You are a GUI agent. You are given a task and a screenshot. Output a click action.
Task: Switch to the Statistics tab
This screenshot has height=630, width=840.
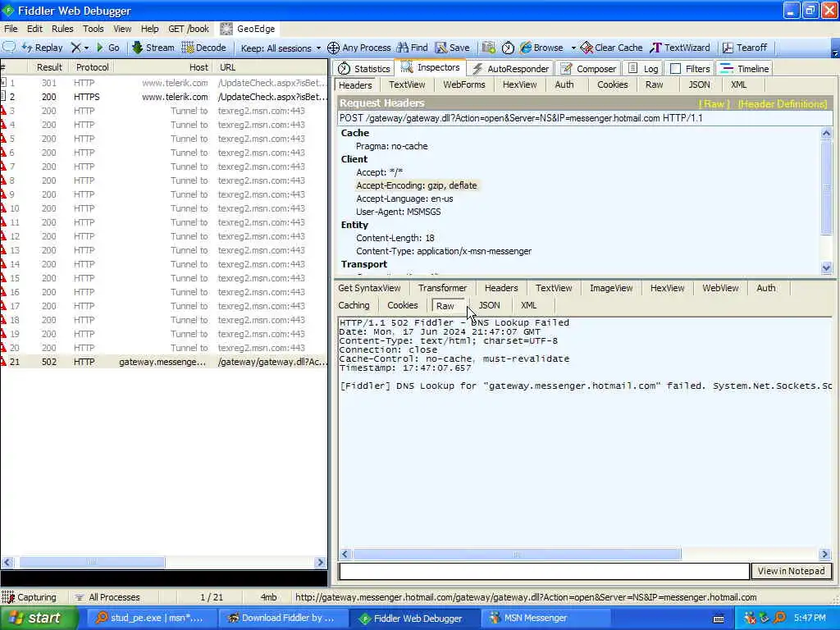[x=364, y=69]
